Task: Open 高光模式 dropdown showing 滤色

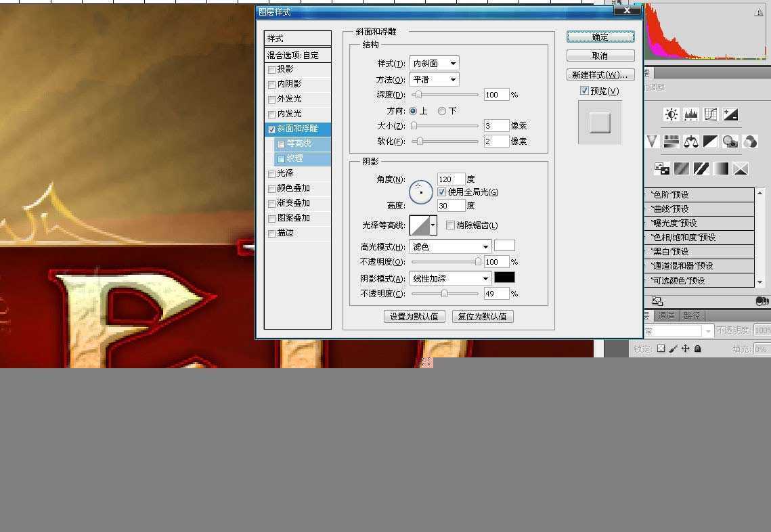Action: [450, 246]
